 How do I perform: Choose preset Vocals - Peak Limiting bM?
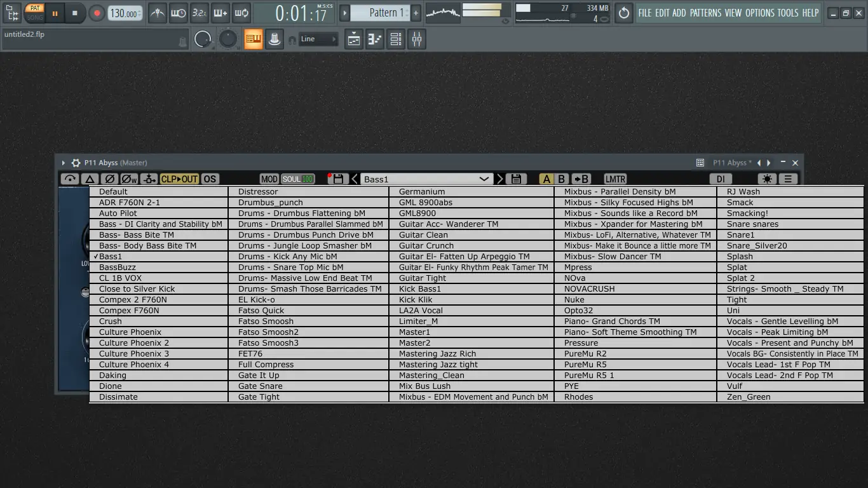[x=790, y=332]
